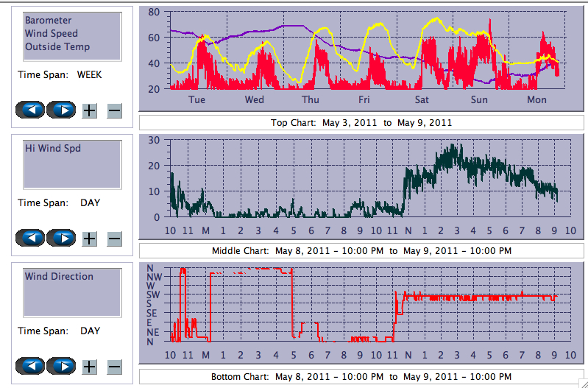Go back one day on the middle chart
Viewport: 588px width, 388px height.
30,238
